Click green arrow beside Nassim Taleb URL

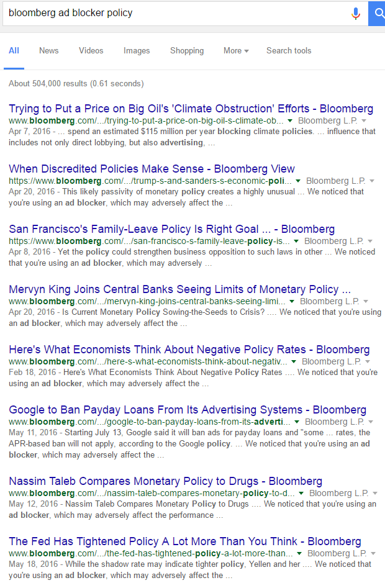click(x=301, y=494)
